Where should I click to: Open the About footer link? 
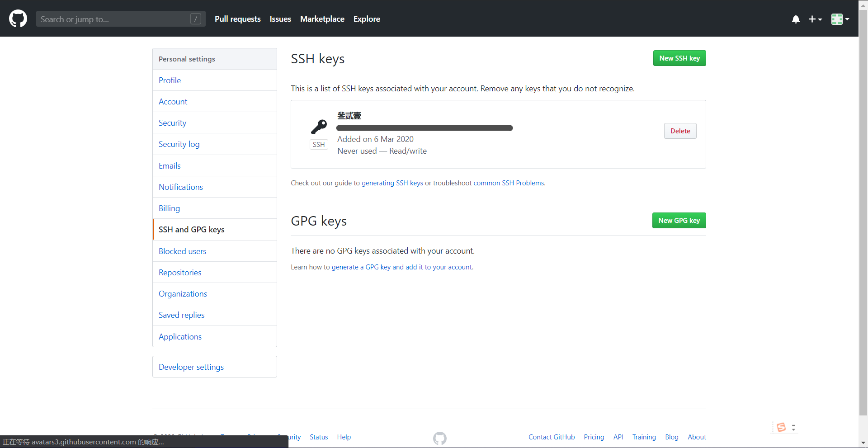click(697, 437)
